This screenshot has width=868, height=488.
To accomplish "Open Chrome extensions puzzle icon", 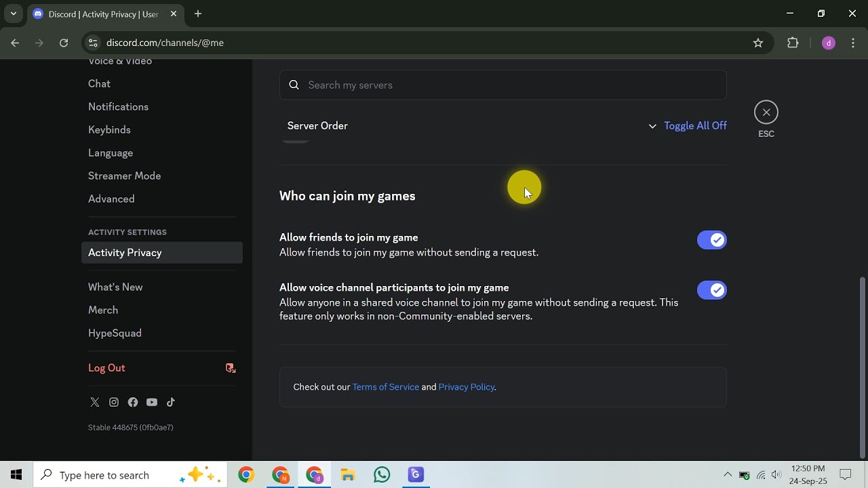I will pos(793,43).
